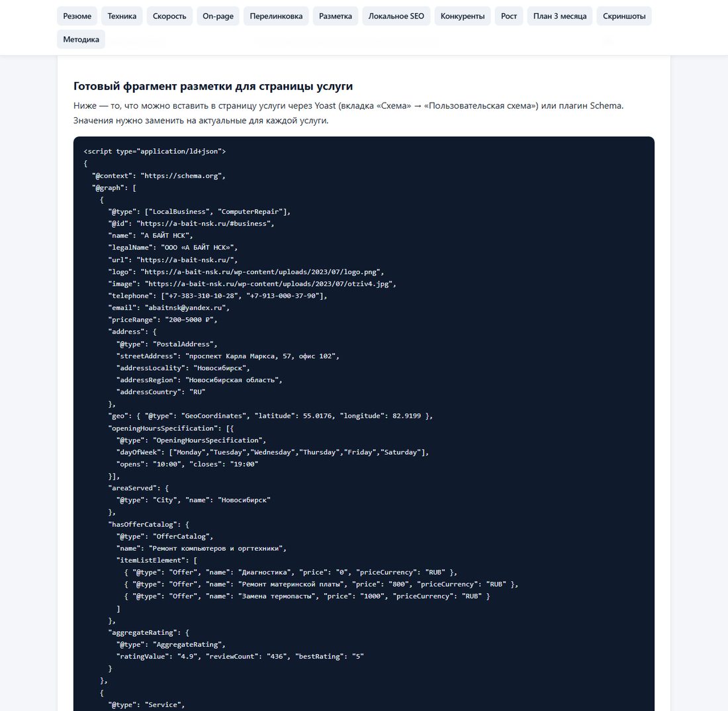728x711 pixels.
Task: Click the "openingHoursSpecification": [{ line
Action: click(171, 428)
